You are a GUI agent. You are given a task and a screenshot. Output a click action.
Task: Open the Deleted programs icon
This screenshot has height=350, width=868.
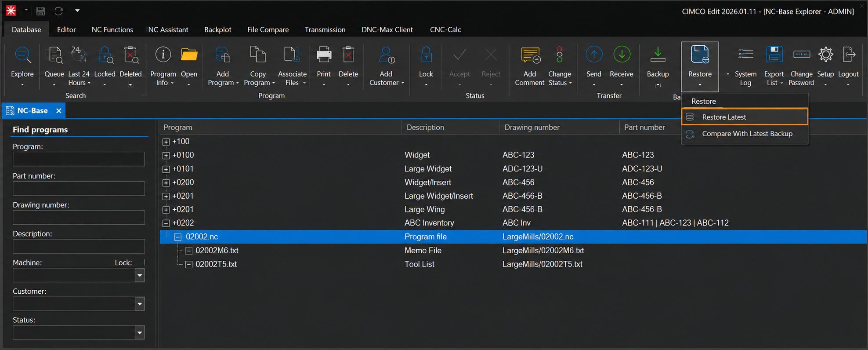tap(131, 55)
